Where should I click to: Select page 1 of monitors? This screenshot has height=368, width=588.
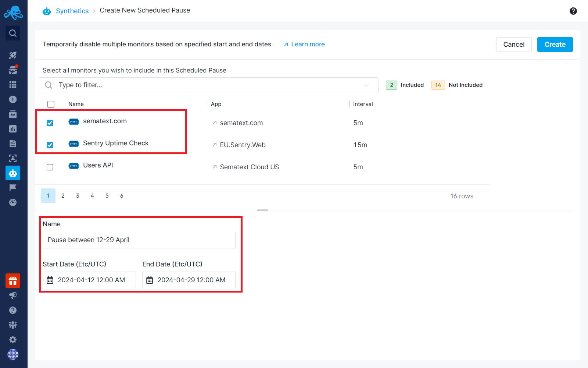pos(48,196)
